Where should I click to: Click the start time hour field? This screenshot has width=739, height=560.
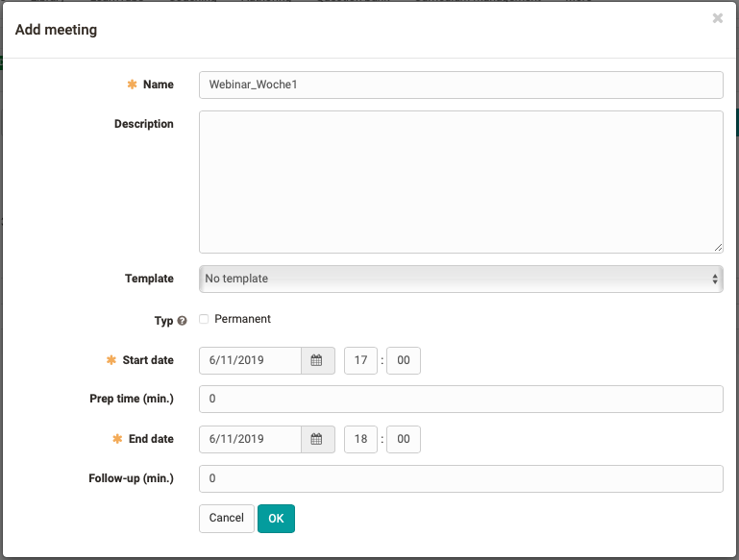(x=360, y=361)
